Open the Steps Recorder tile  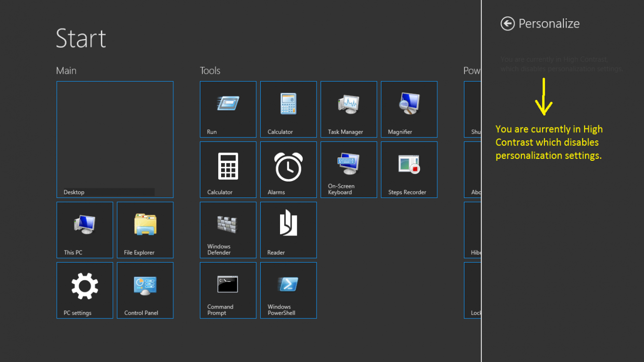(x=409, y=170)
